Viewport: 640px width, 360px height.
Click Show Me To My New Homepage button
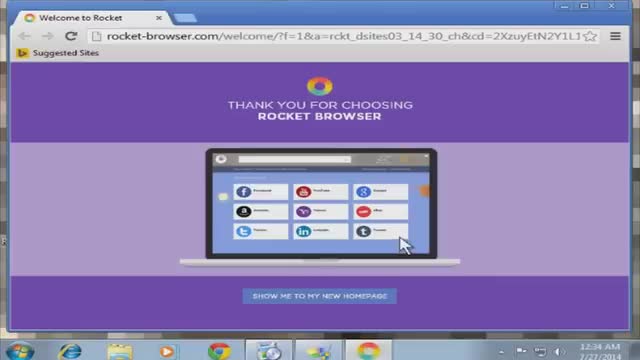(x=320, y=296)
